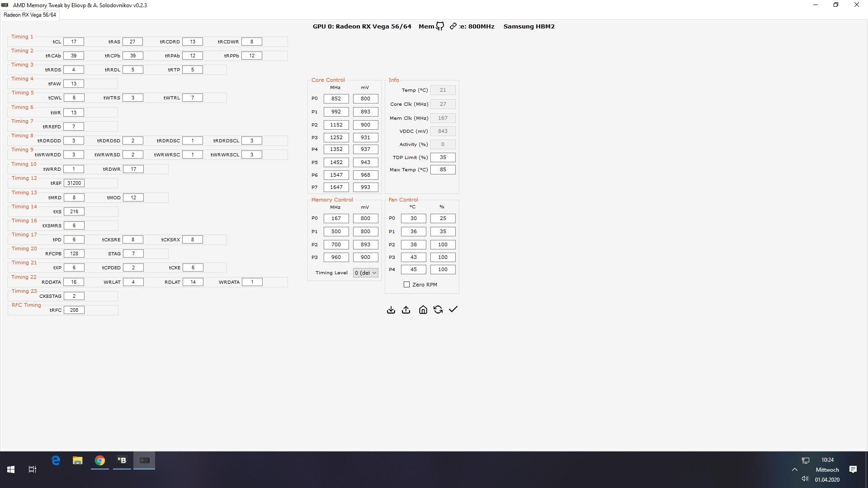This screenshot has height=488, width=868.
Task: Click the checkmark apply icon
Action: (x=453, y=310)
